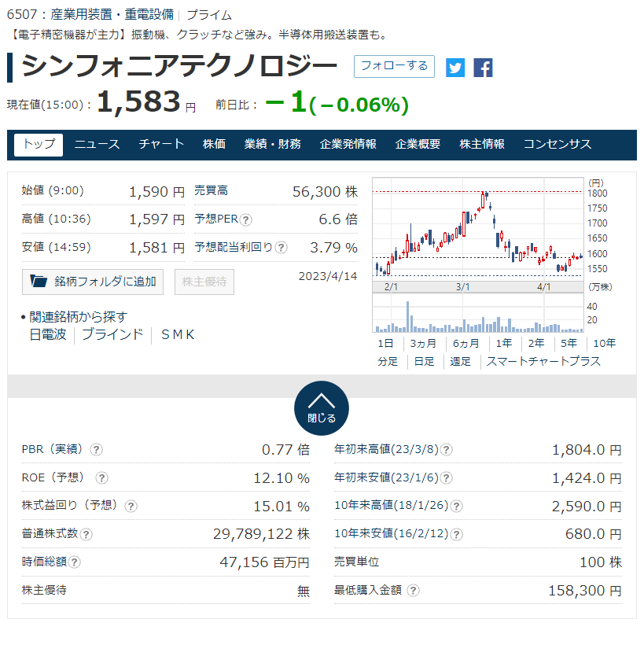Click the 47,156 百万円 market cap value
The width and height of the screenshot is (644, 656).
(x=265, y=562)
